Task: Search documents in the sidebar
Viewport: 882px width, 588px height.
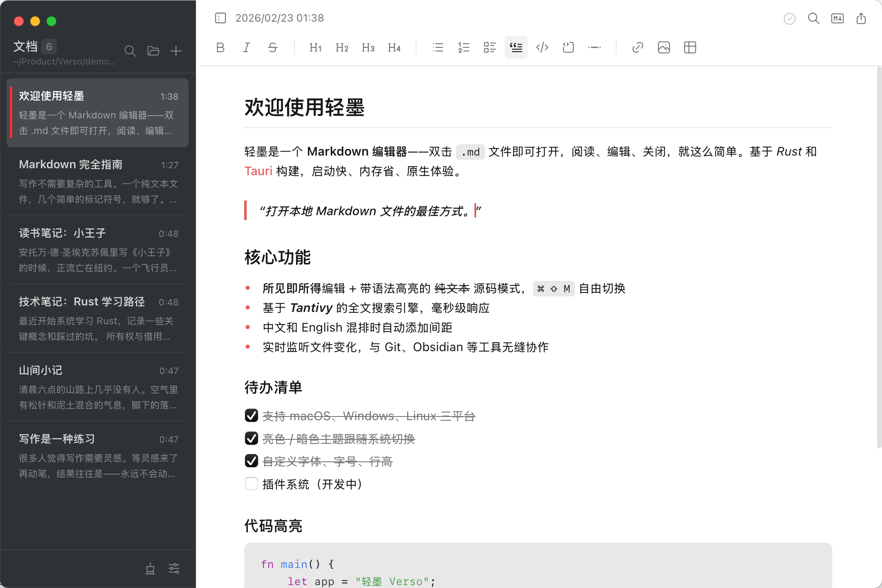Action: pos(130,51)
